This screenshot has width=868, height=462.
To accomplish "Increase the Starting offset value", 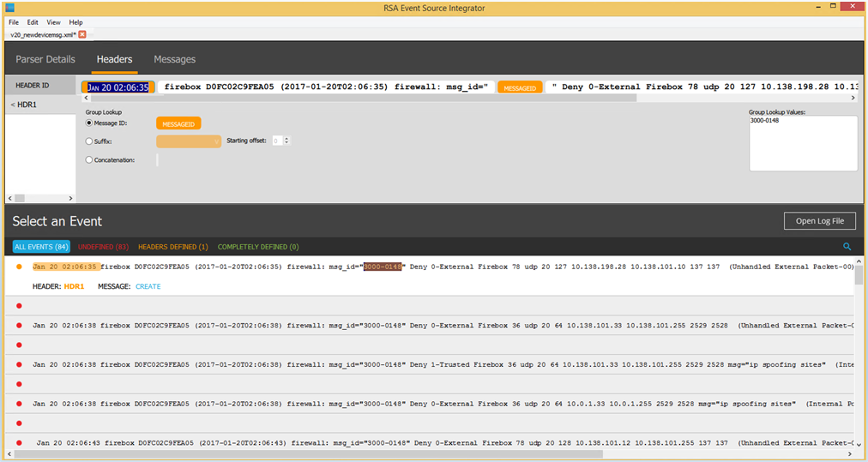I will pyautogui.click(x=286, y=138).
